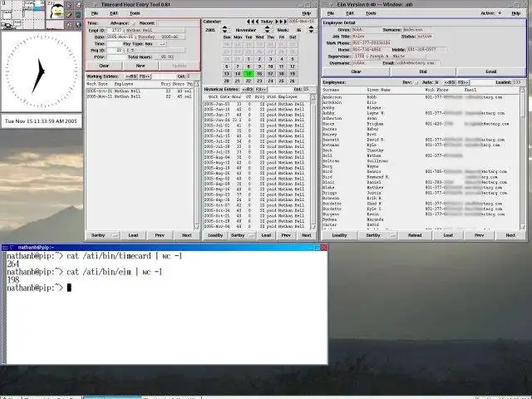Click Email button in Employee Detail

(x=491, y=71)
